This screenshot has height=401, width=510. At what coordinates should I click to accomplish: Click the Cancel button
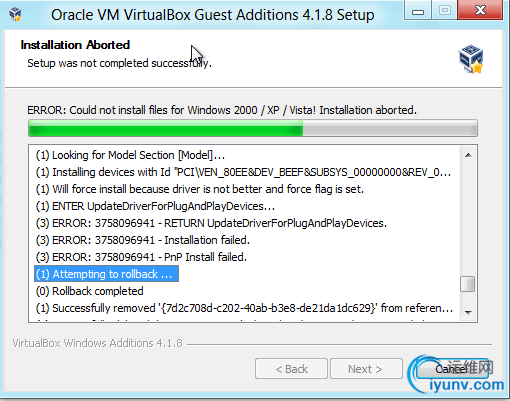(451, 369)
